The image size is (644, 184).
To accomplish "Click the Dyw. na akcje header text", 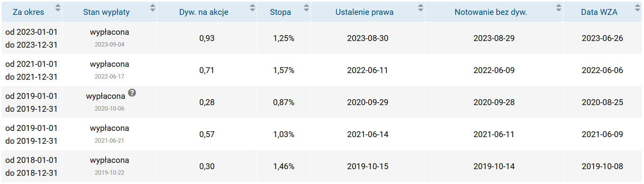I will 204,12.
